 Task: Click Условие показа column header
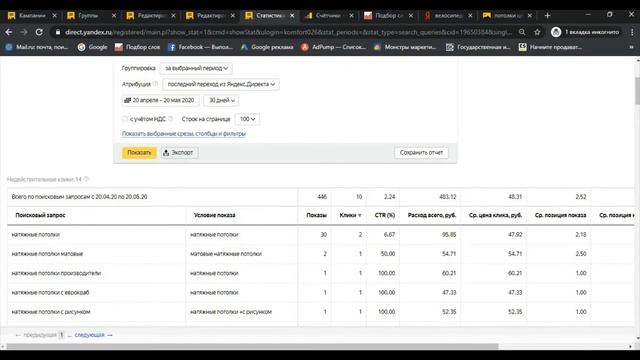pos(215,216)
